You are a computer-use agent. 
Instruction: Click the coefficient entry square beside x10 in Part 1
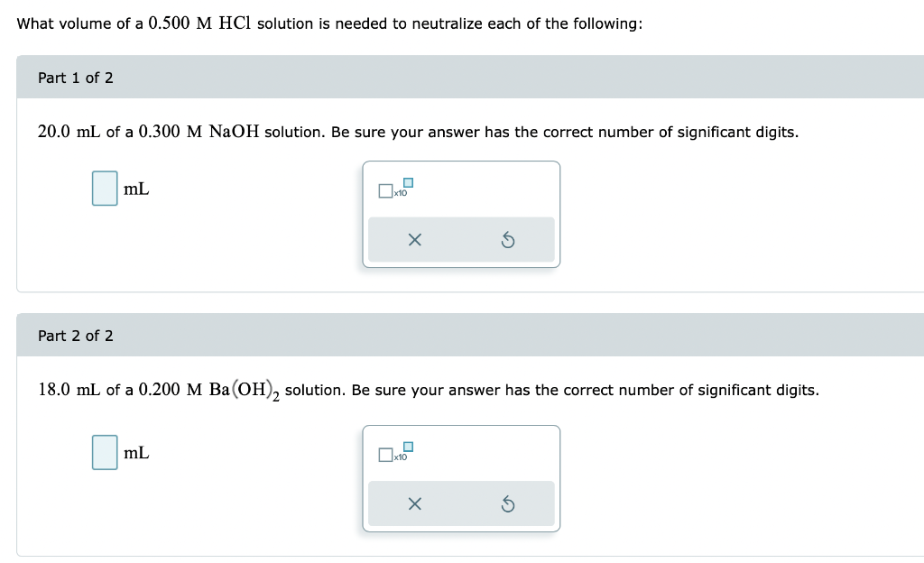tap(385, 190)
